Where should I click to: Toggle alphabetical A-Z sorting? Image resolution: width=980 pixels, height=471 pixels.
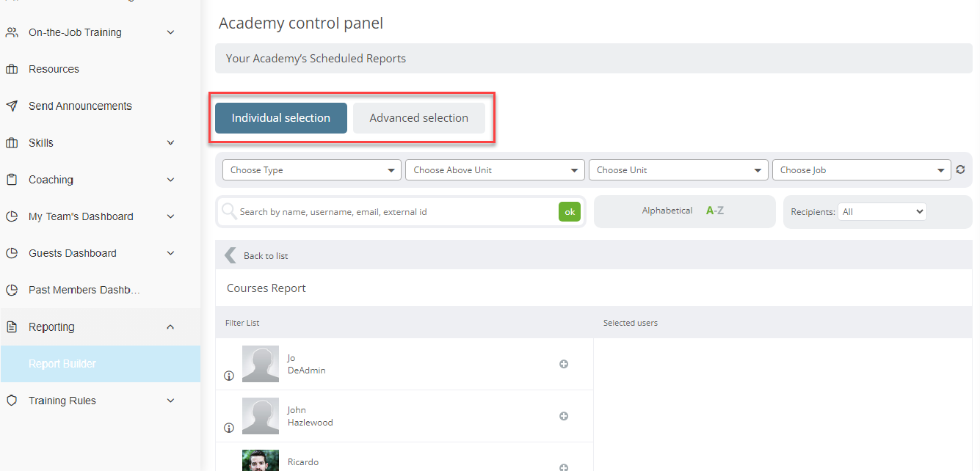(x=714, y=210)
